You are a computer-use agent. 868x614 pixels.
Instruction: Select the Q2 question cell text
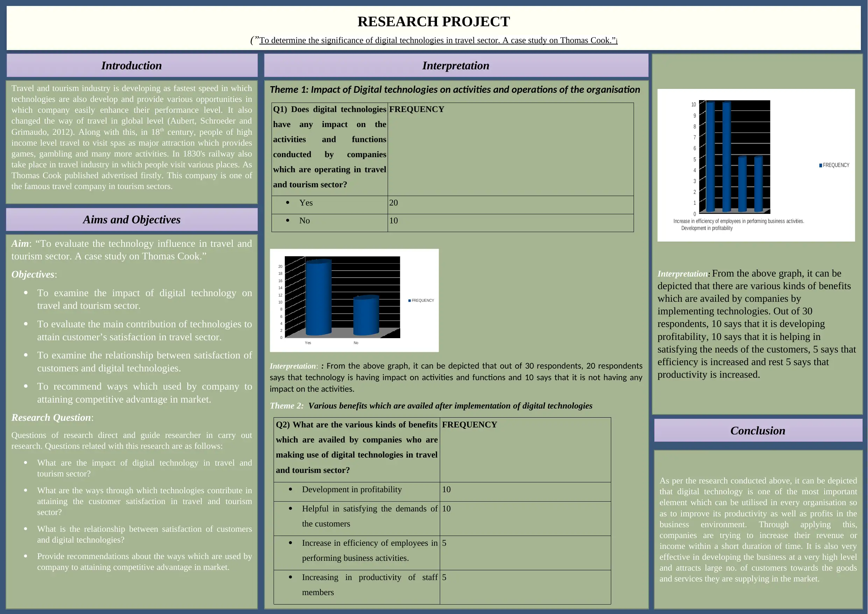(x=357, y=447)
